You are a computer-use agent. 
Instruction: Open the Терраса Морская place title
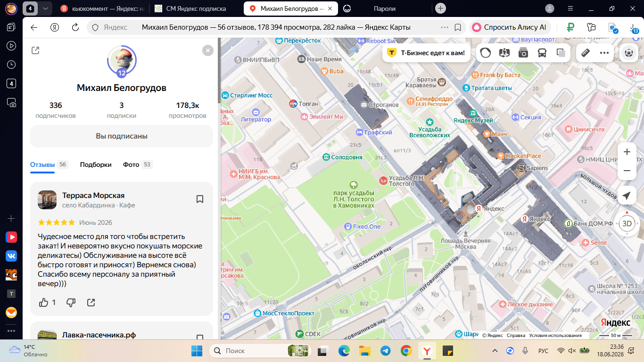[x=93, y=195]
